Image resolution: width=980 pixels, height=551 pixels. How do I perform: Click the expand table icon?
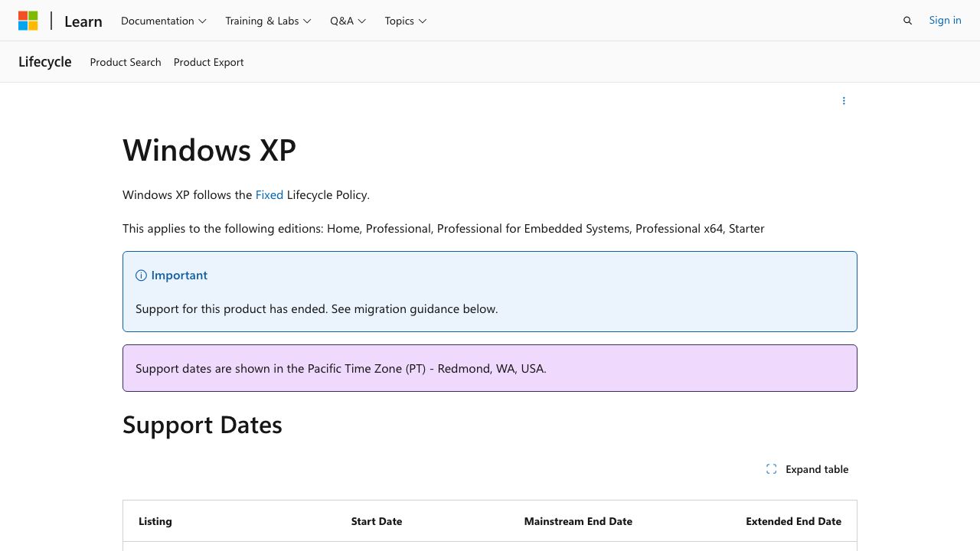coord(771,469)
